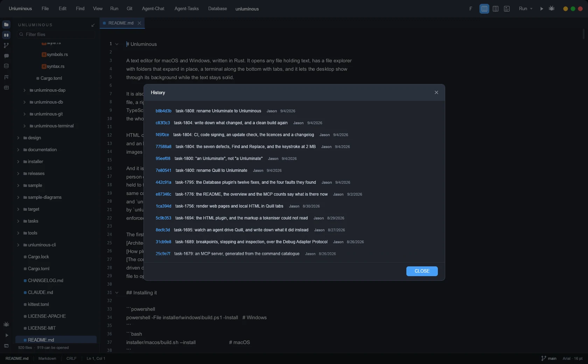Open the Git menu
Screen dimensions: 588x364
tap(129, 9)
